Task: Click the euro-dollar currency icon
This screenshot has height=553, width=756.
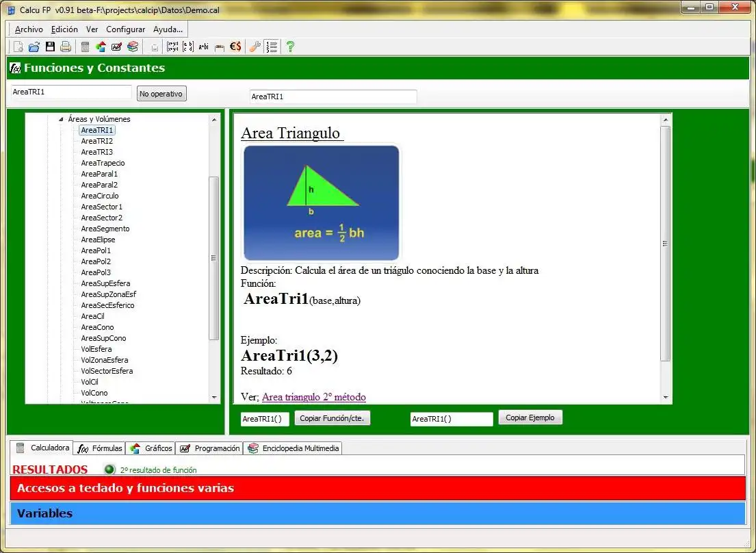Action: (x=235, y=47)
